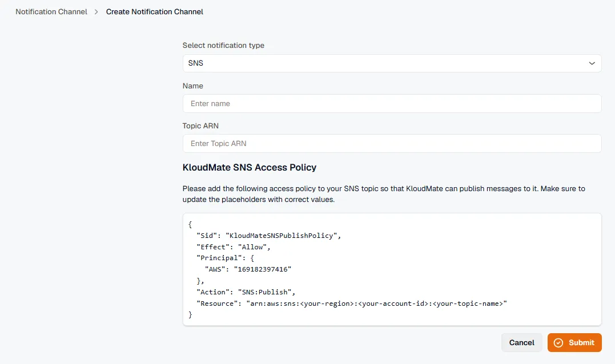Submit the notification channel form

click(x=574, y=342)
